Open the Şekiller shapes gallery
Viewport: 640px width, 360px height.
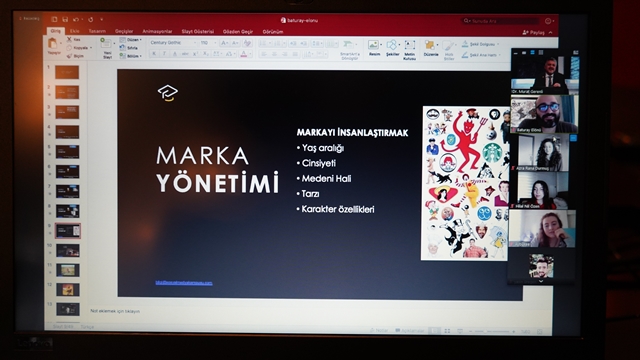(392, 44)
